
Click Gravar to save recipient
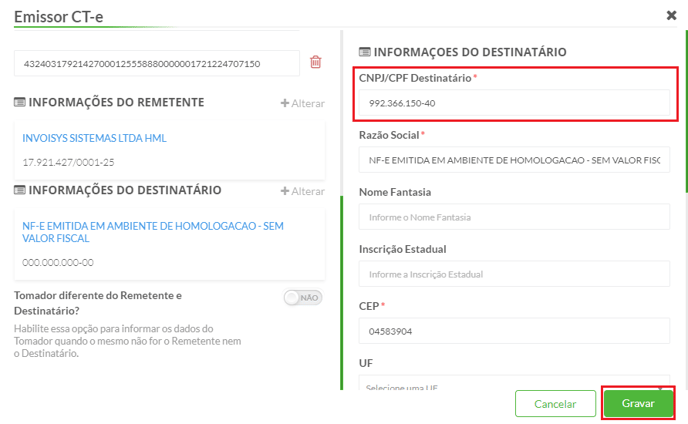click(638, 403)
